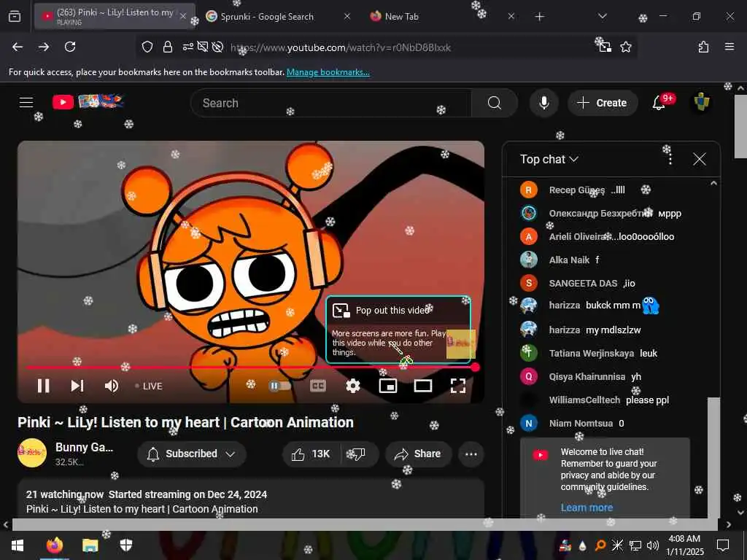Viewport: 747px width, 560px height.
Task: Close the live chat panel
Action: point(700,159)
